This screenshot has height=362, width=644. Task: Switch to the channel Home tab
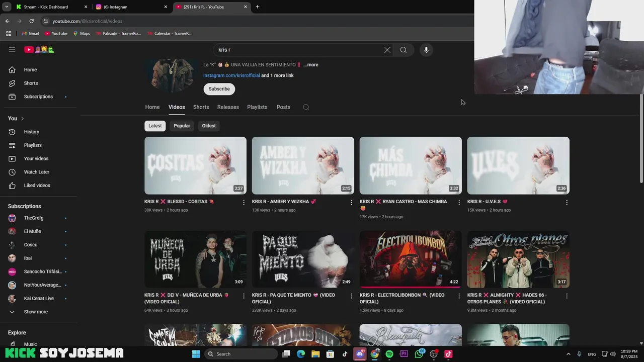pyautogui.click(x=152, y=107)
